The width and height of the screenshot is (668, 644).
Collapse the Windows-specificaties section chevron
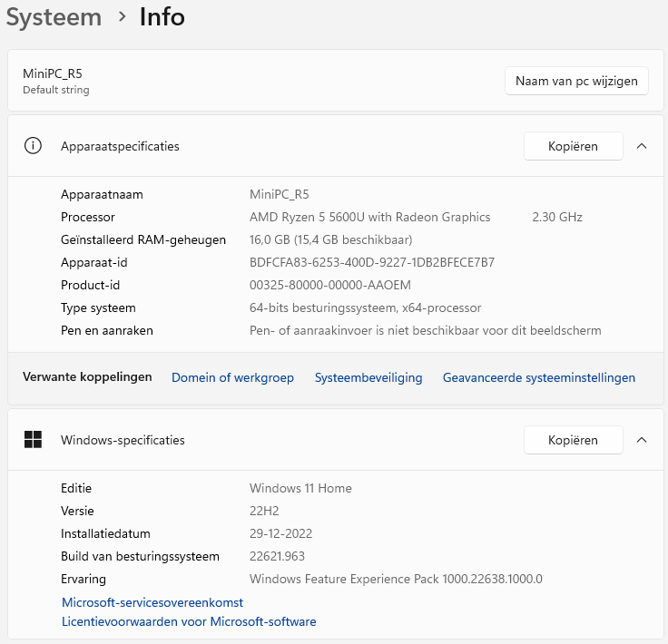point(642,440)
